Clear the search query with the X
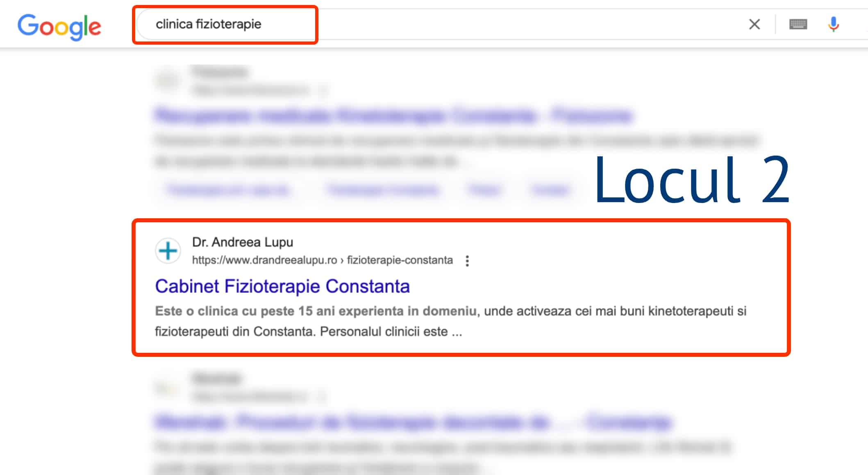This screenshot has width=868, height=475. pos(754,24)
